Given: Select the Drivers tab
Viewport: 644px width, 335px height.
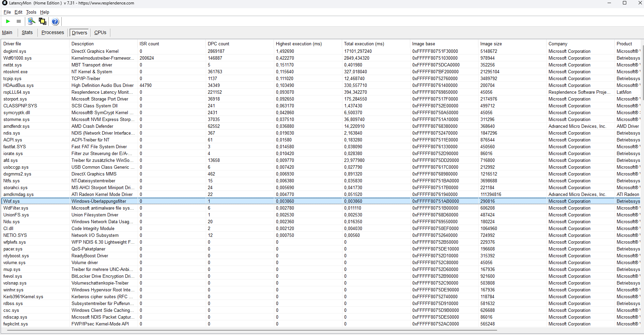Looking at the screenshot, I should point(79,33).
